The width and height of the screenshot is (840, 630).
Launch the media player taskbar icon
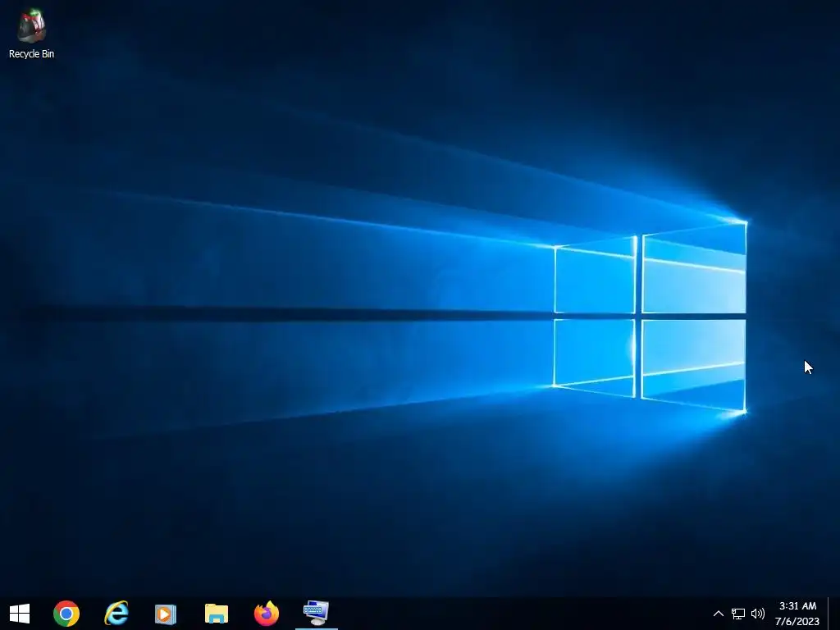[x=166, y=614]
